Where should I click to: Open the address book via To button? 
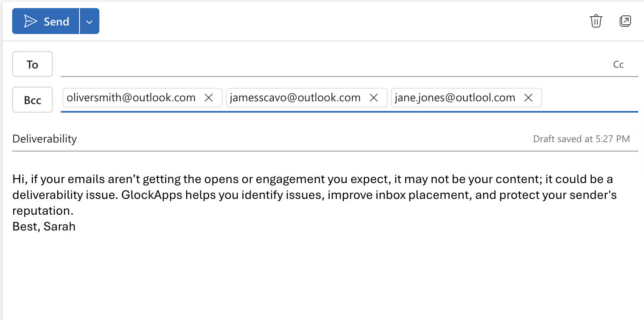click(32, 64)
